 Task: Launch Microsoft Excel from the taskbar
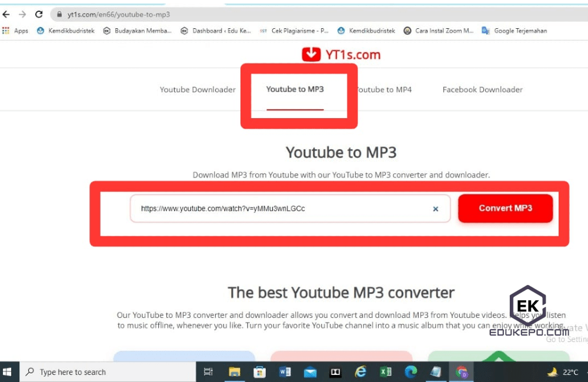(386, 371)
